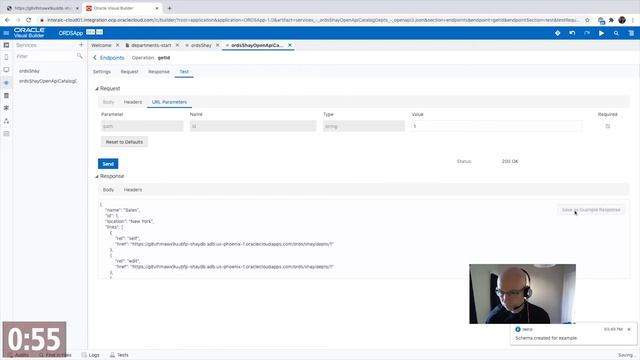
Task: Click the 200 OK status text
Action: 510,162
